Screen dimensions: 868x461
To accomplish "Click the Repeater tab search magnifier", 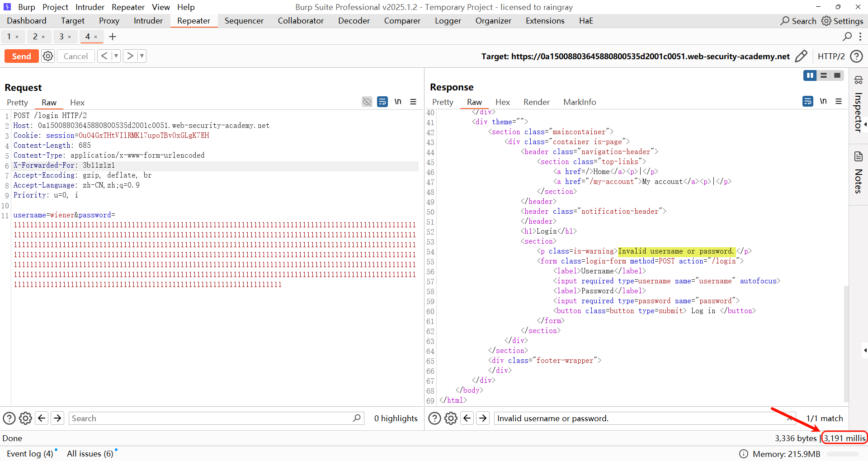I will coord(847,37).
